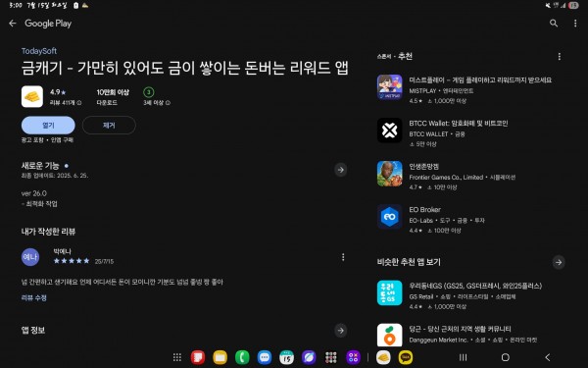Image resolution: width=588 pixels, height=368 pixels.
Task: Expand 비슷한 추천 앱 보기 arrow
Action: (559, 262)
